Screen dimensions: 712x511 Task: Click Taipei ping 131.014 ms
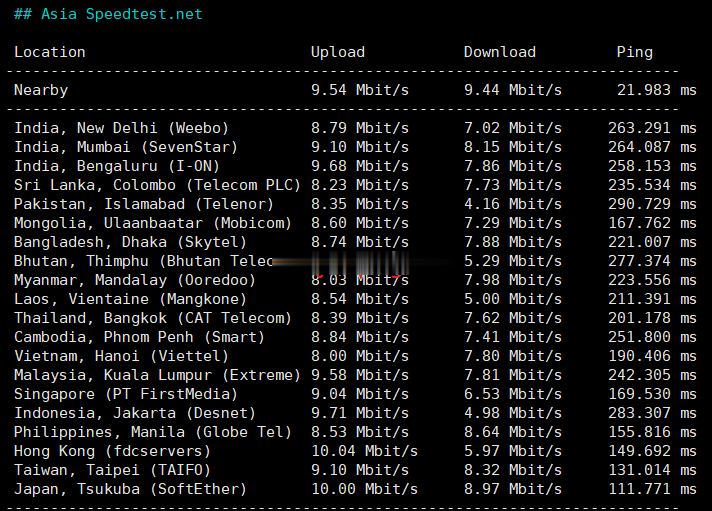tap(652, 471)
